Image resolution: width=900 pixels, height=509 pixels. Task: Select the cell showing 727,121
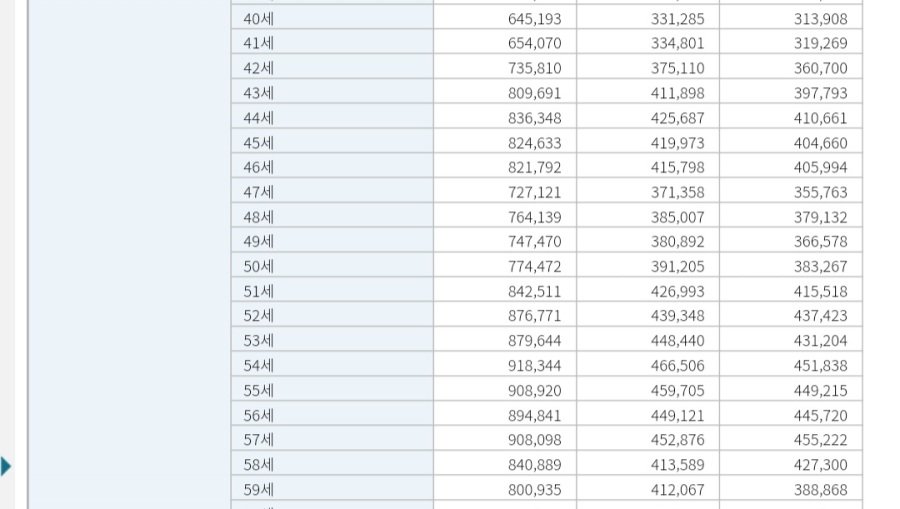click(534, 192)
